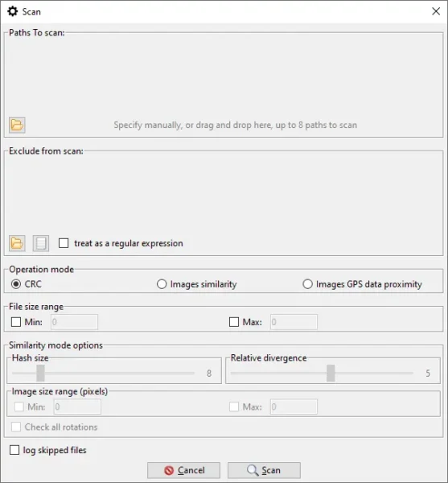
Task: Select CRC operation mode
Action: pyautogui.click(x=16, y=283)
